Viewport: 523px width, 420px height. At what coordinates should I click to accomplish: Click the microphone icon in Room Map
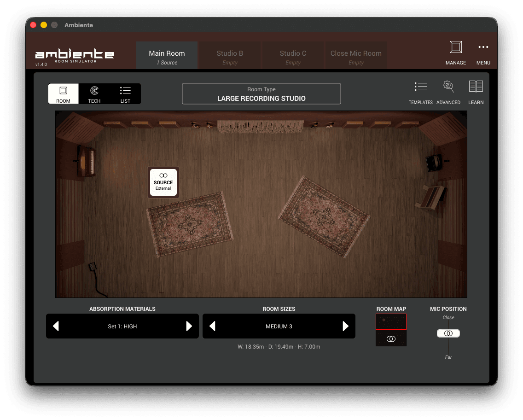click(391, 338)
